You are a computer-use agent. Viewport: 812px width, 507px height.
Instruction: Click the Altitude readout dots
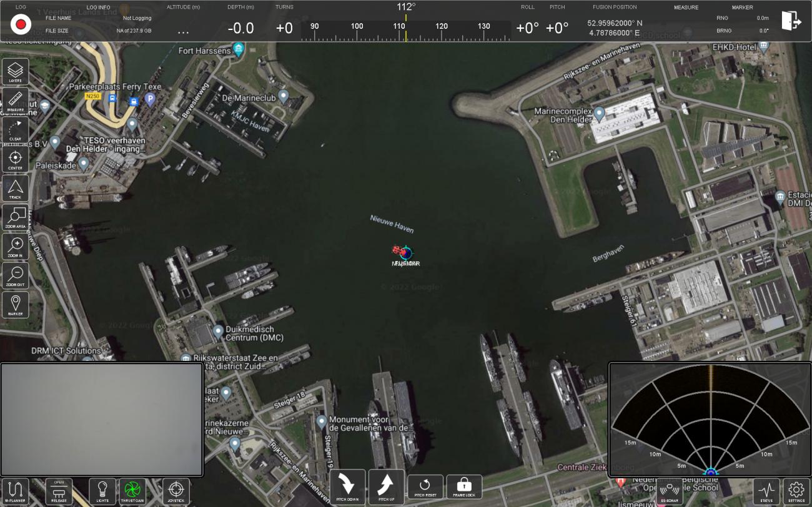coord(183,31)
